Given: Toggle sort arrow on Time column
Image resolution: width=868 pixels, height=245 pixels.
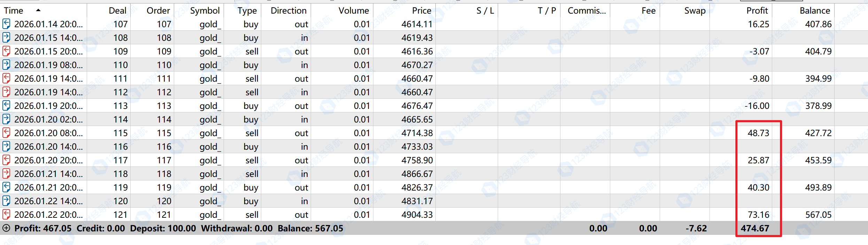Looking at the screenshot, I should (38, 10).
